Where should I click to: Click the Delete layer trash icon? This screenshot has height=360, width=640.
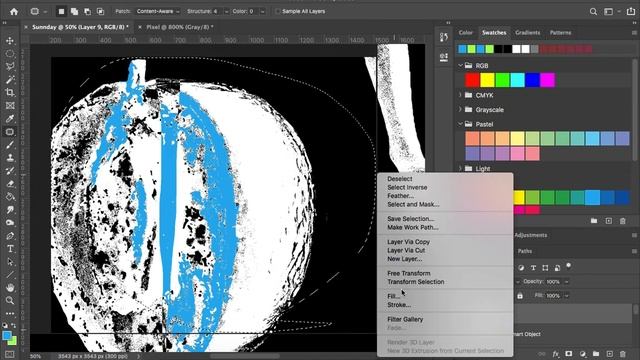pyautogui.click(x=623, y=354)
